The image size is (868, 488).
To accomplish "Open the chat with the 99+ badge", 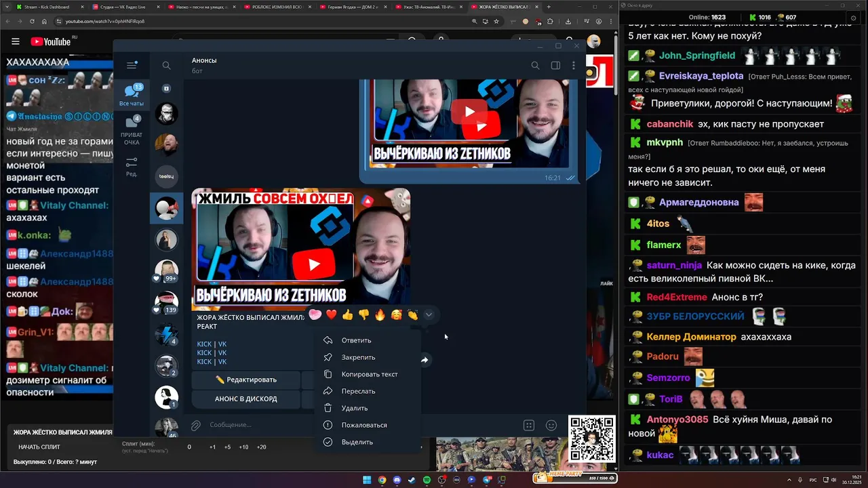I will click(x=166, y=271).
